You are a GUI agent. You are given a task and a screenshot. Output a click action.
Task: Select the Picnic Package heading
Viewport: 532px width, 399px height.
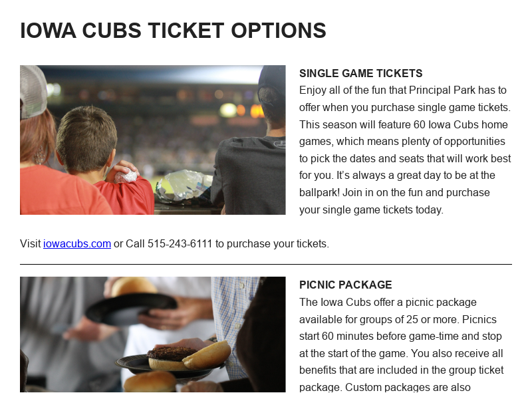point(346,285)
